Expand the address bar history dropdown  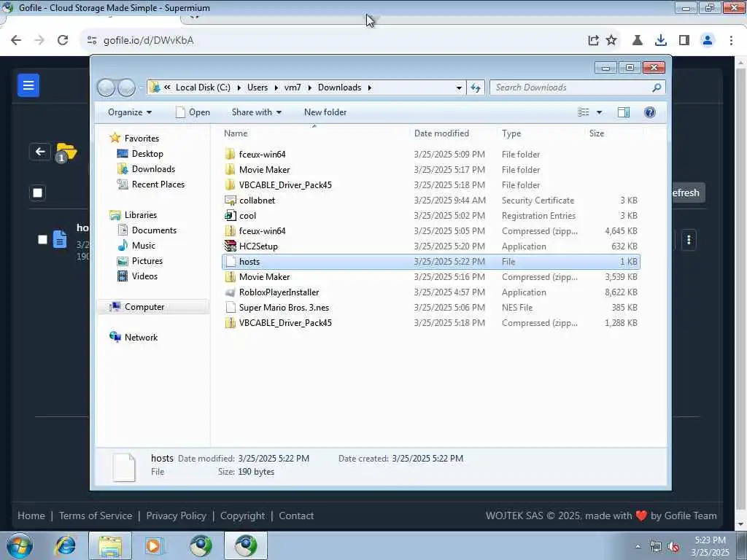pyautogui.click(x=459, y=87)
